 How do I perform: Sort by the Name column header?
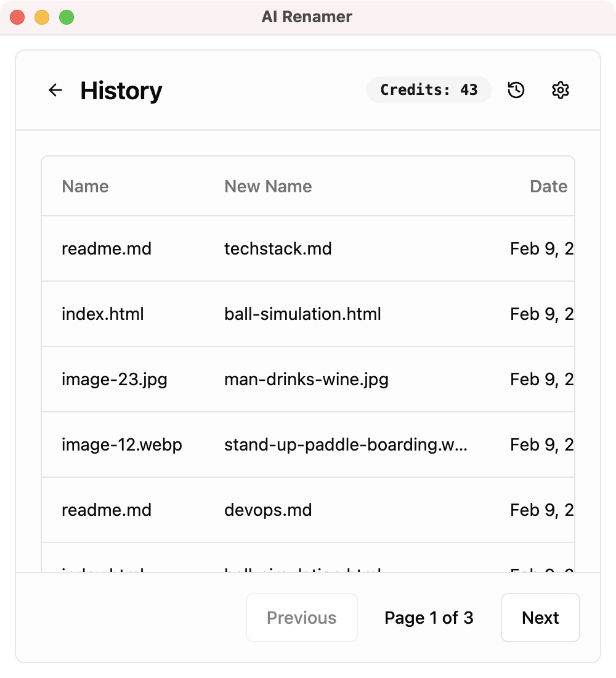coord(85,186)
